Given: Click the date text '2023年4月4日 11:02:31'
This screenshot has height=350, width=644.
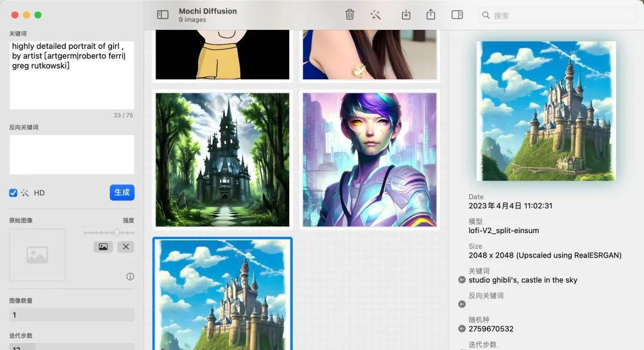Looking at the screenshot, I should (x=510, y=206).
